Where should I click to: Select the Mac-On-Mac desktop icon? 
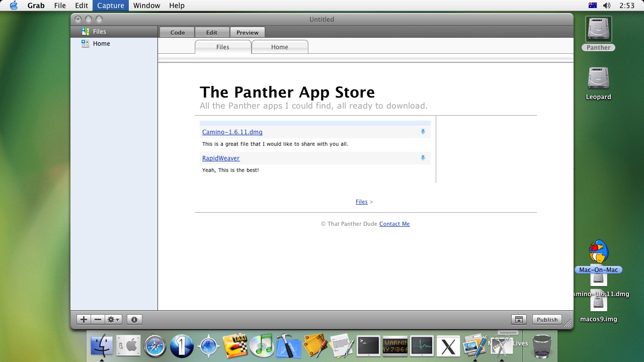pos(598,256)
